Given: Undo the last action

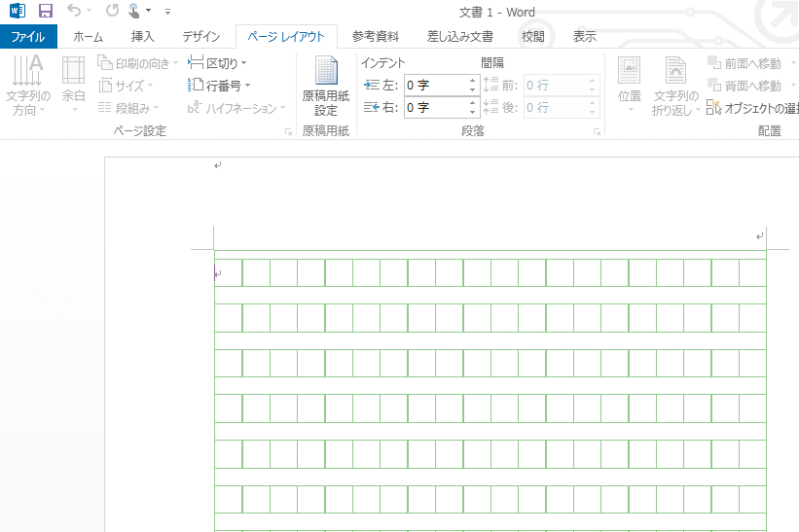Looking at the screenshot, I should point(74,10).
